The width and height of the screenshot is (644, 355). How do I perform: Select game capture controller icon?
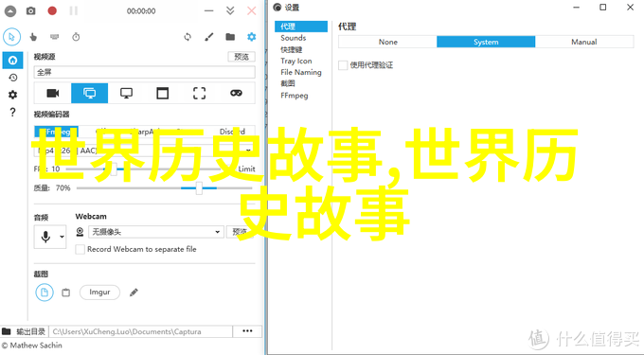tap(236, 93)
